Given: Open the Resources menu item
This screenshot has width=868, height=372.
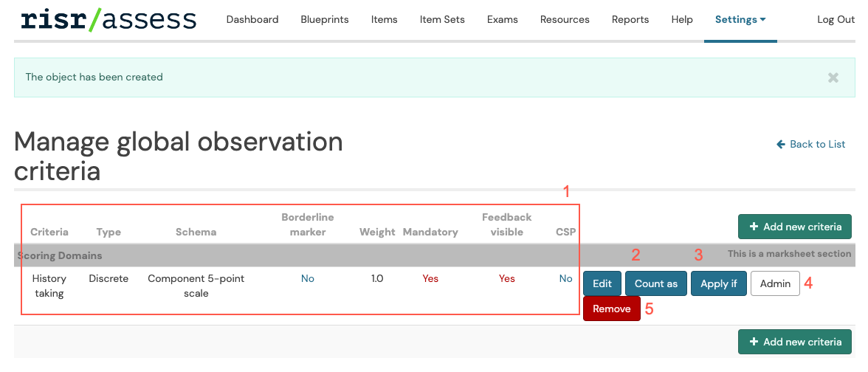Looking at the screenshot, I should pos(565,20).
